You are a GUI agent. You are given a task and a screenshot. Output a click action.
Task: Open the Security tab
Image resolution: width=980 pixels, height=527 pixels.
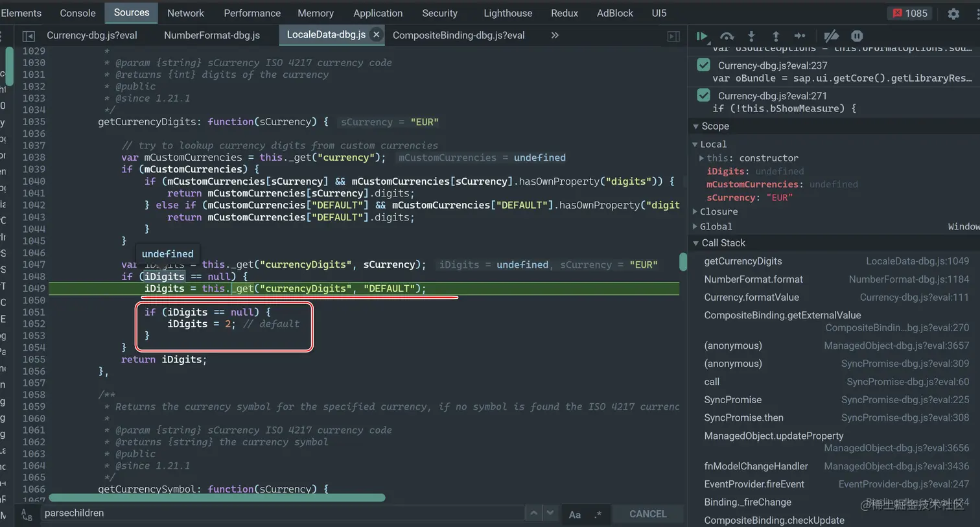(439, 13)
